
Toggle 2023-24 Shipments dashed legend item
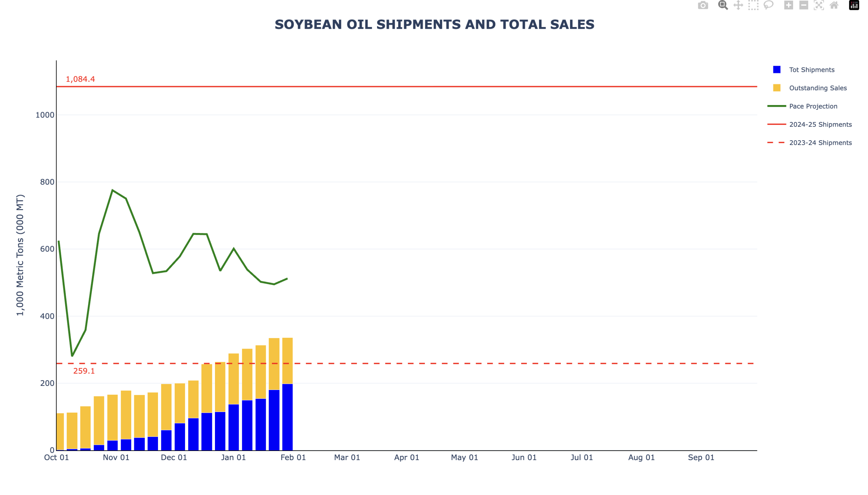820,143
